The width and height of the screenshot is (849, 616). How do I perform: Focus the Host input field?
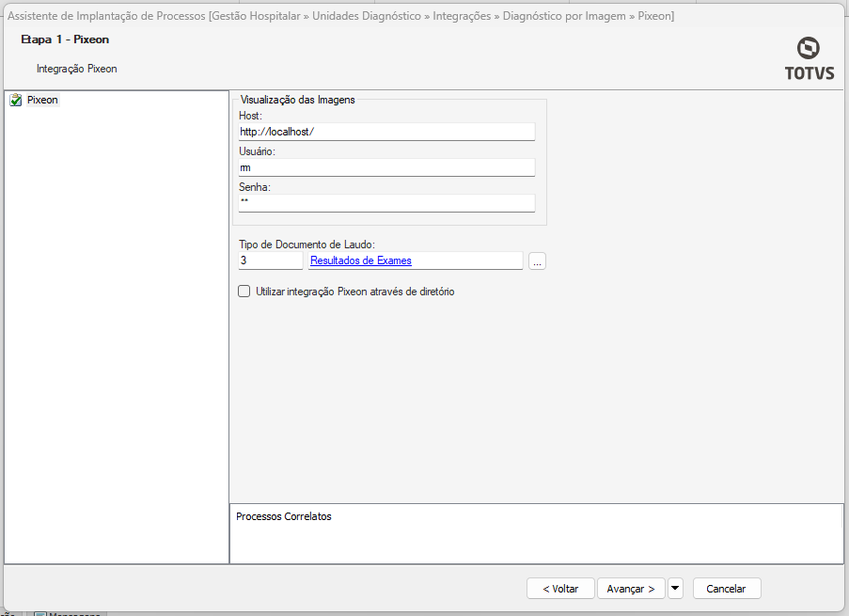point(386,132)
